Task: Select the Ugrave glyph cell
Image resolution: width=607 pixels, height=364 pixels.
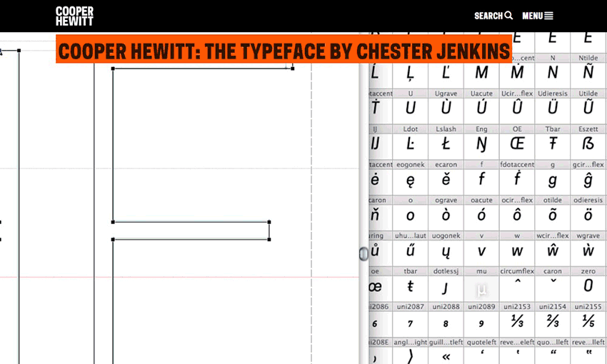Action: (446, 108)
